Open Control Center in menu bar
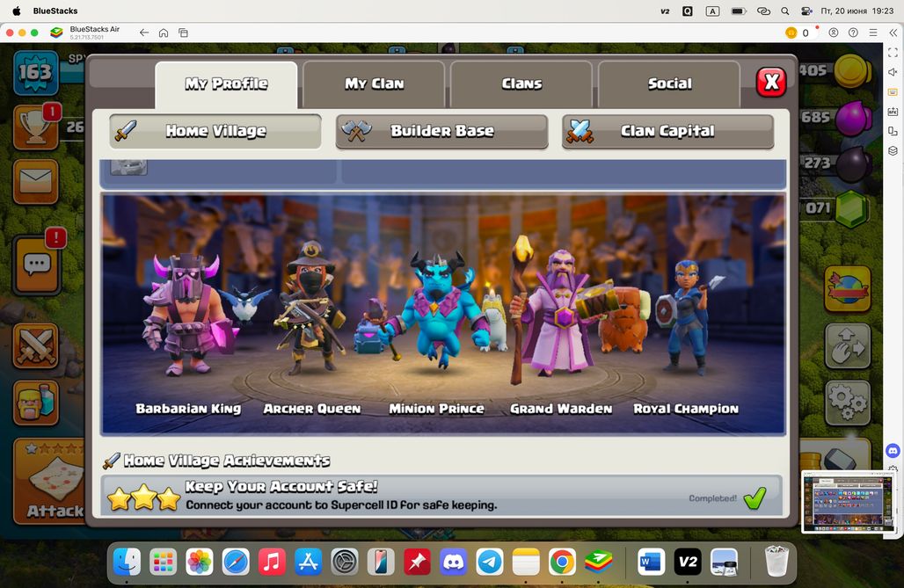Viewport: 904px width, 588px height. [x=806, y=11]
